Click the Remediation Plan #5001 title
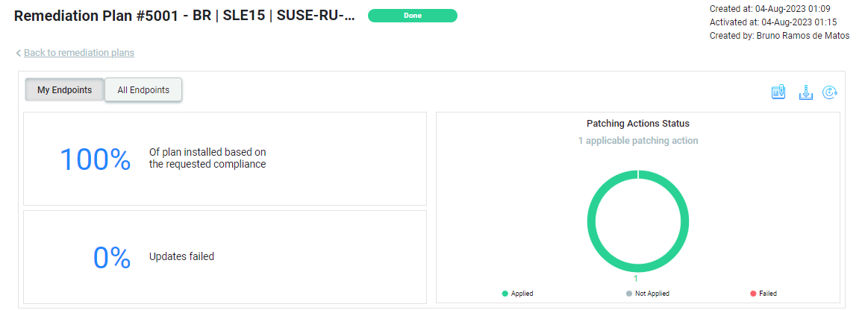Screen dimensions: 868x310 tap(184, 16)
